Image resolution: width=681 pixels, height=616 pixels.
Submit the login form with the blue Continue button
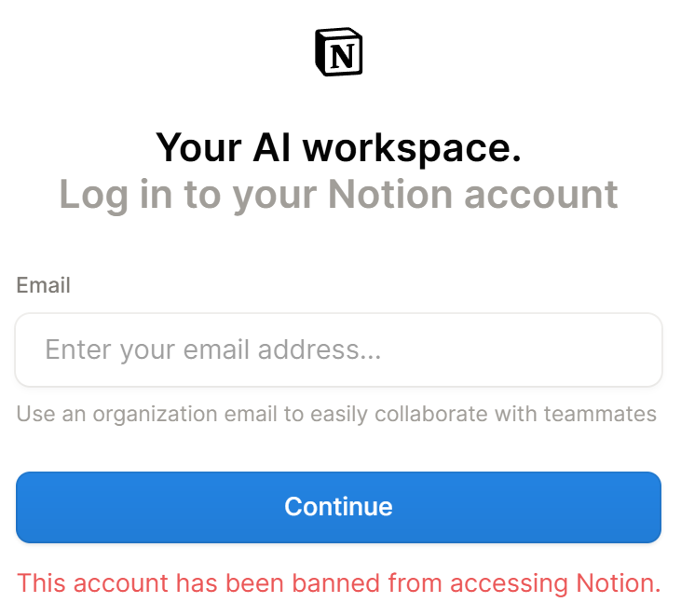(x=339, y=507)
